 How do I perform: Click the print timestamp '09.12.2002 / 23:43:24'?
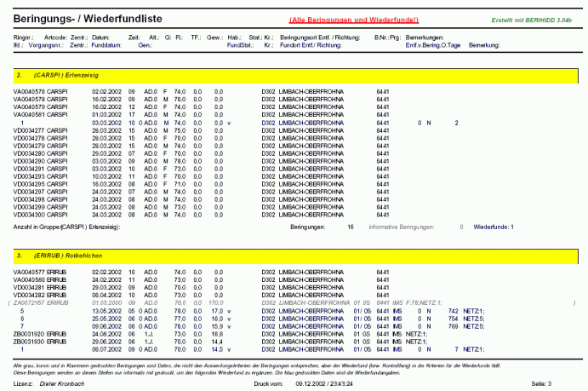pyautogui.click(x=324, y=384)
